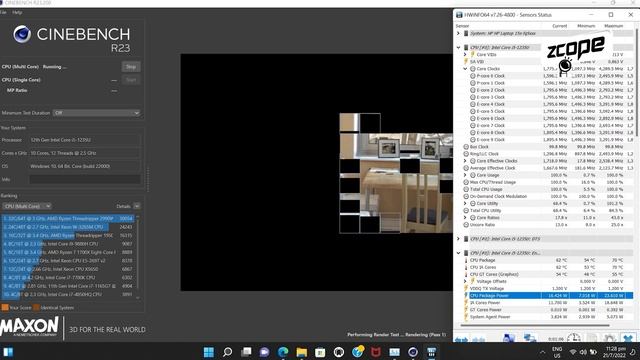Click the CPU GT Cores thermometer icon
This screenshot has width=640, height=360.
[x=466, y=274]
